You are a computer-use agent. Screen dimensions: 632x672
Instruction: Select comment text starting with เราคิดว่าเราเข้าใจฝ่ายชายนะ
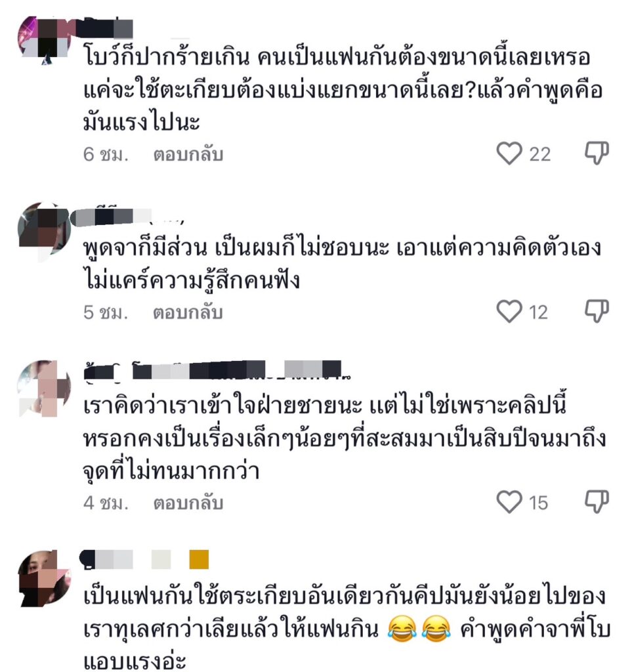344,438
